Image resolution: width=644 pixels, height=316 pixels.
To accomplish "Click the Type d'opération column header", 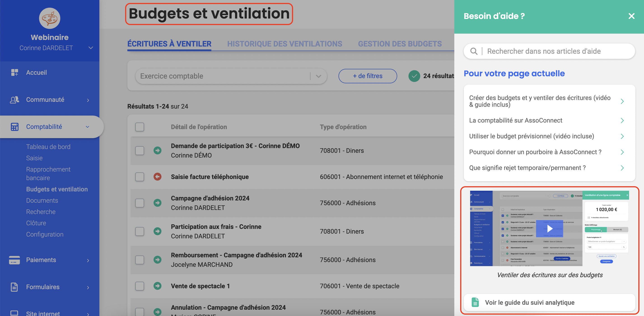I will pyautogui.click(x=343, y=127).
